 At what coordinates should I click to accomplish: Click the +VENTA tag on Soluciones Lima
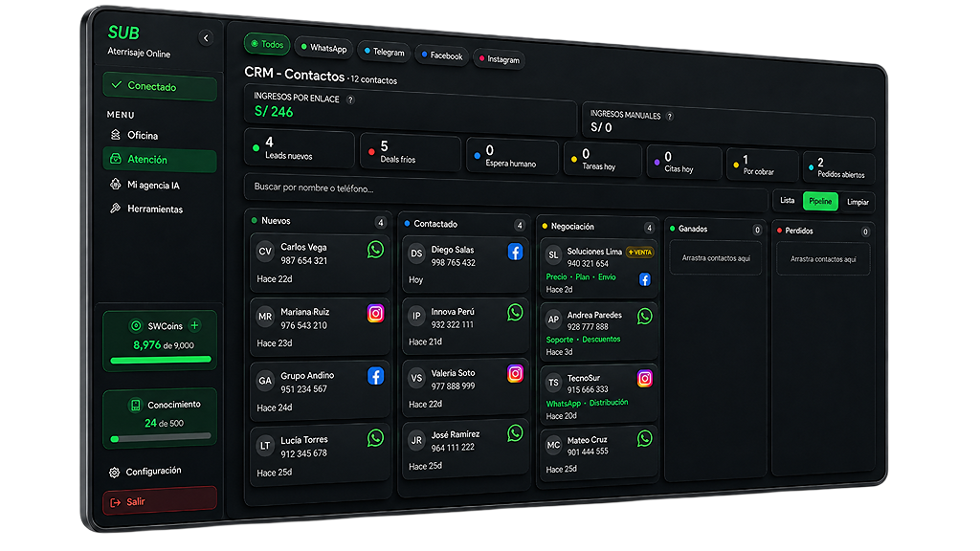[x=640, y=253]
